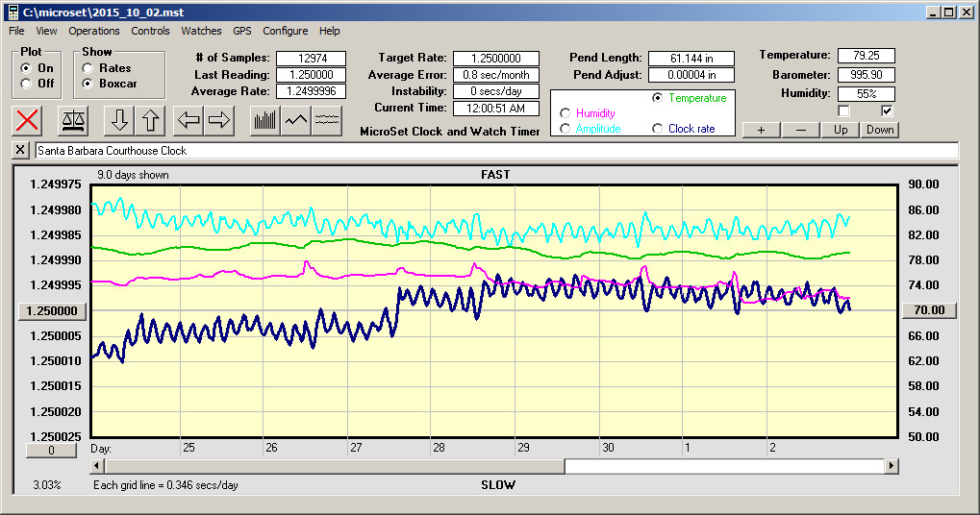Click the Target Rate field
Screen dimensions: 980x515
496,58
